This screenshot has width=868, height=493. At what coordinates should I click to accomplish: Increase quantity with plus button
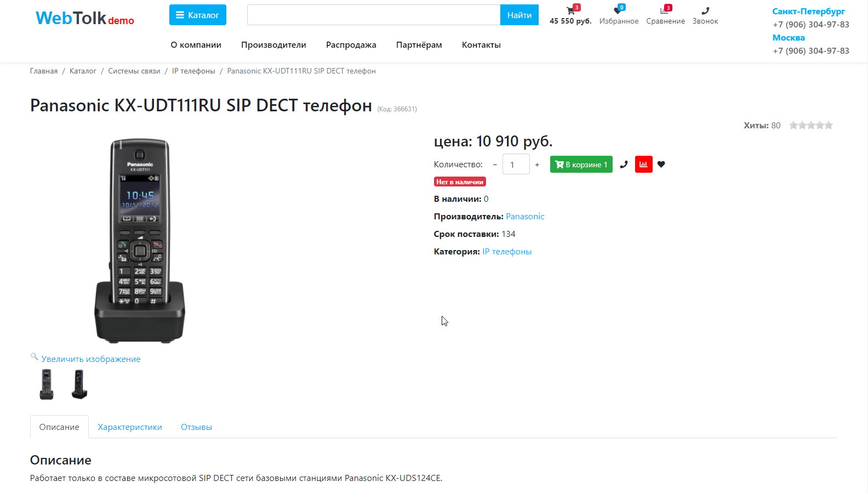[x=537, y=165]
